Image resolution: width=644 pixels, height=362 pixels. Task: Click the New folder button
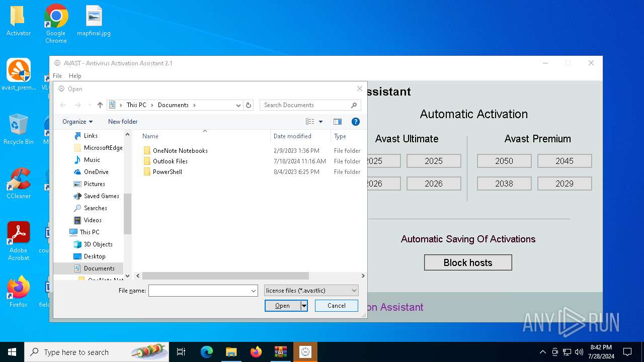pyautogui.click(x=123, y=122)
